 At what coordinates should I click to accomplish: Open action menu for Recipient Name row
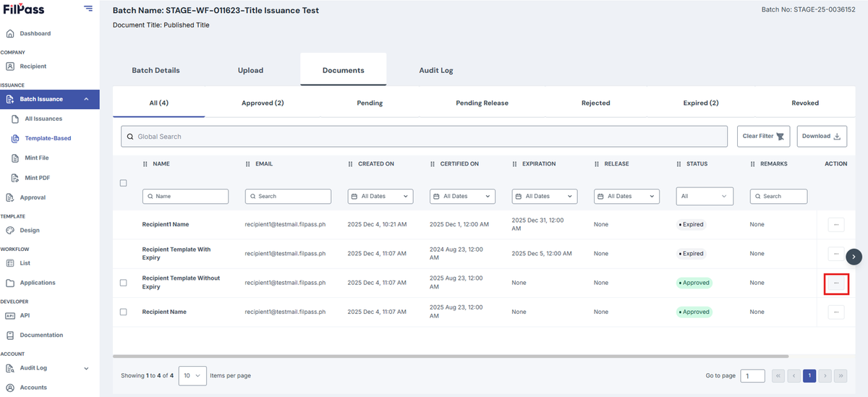tap(836, 312)
